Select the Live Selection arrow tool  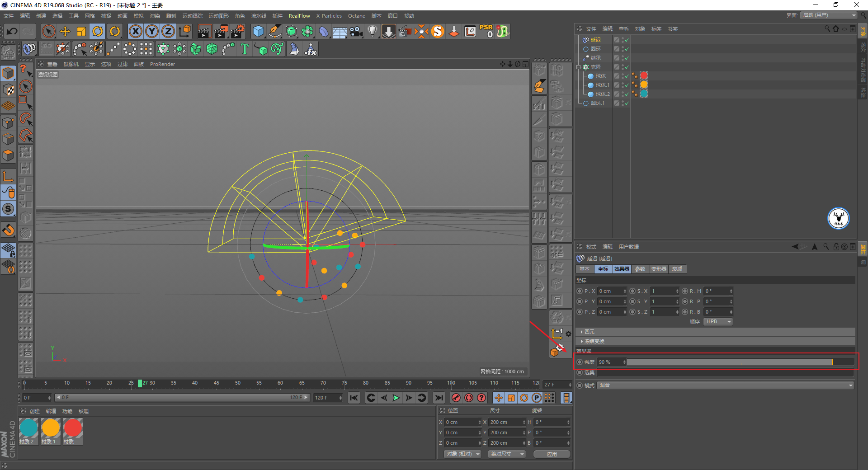click(x=48, y=31)
